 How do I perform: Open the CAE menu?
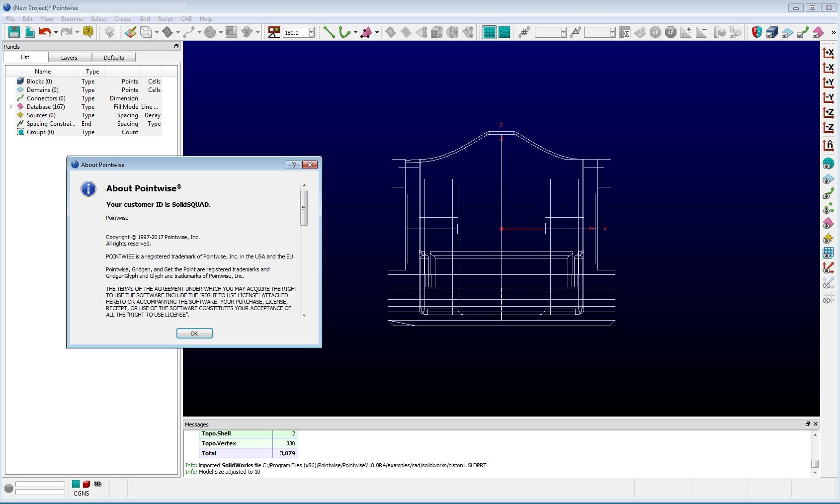tap(186, 19)
